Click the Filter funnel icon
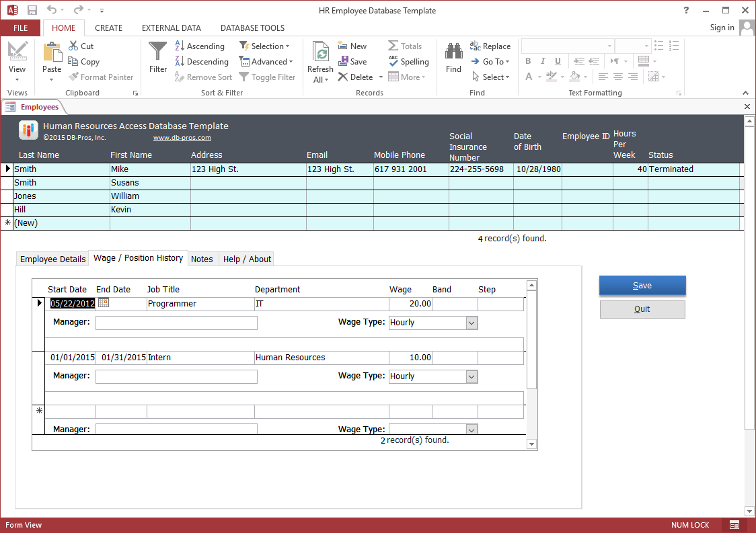 pos(157,52)
